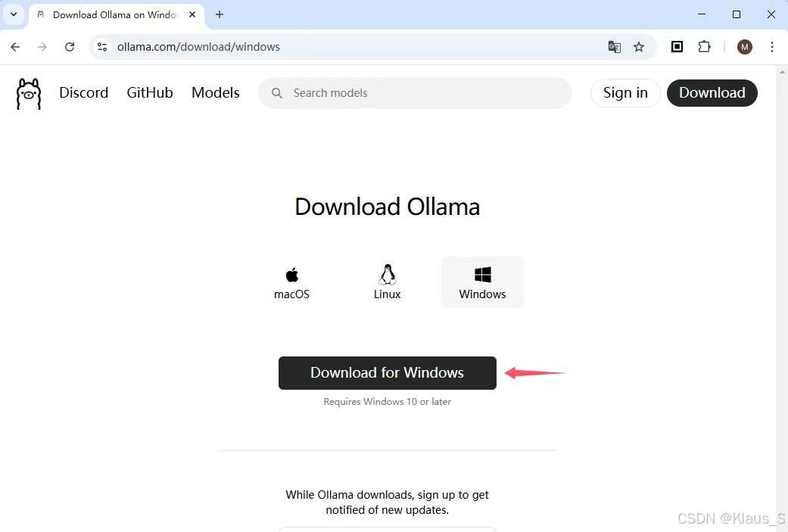Click the Sign in button
The width and height of the screenshot is (788, 532).
point(625,93)
